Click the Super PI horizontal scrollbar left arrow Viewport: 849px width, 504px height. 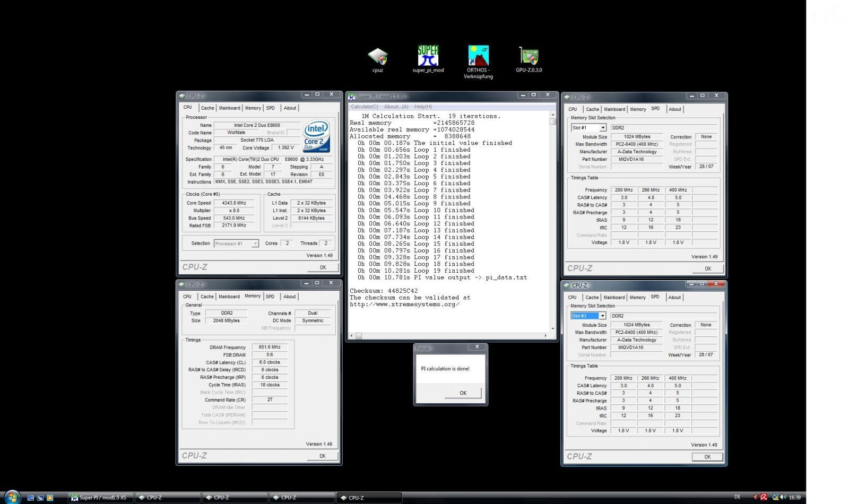[351, 335]
